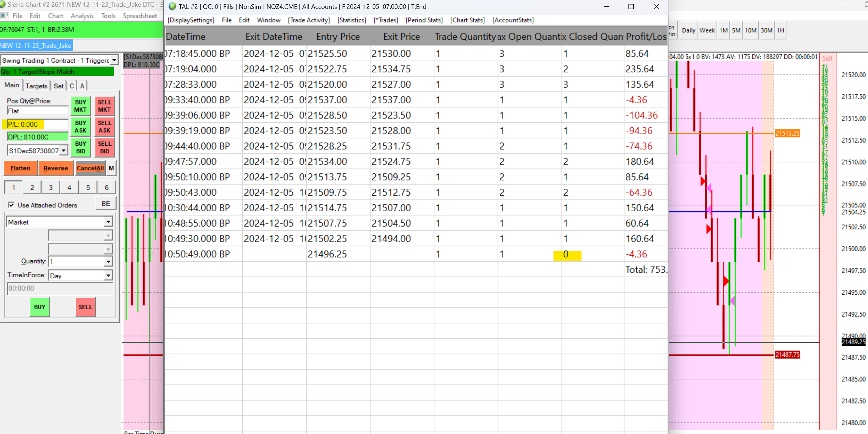
Task: Select the 5M timeframe button
Action: click(736, 30)
